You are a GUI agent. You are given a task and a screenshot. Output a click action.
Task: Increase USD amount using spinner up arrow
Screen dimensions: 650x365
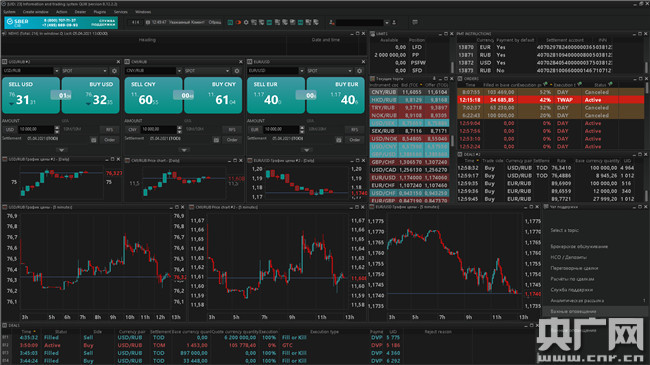tap(57, 128)
